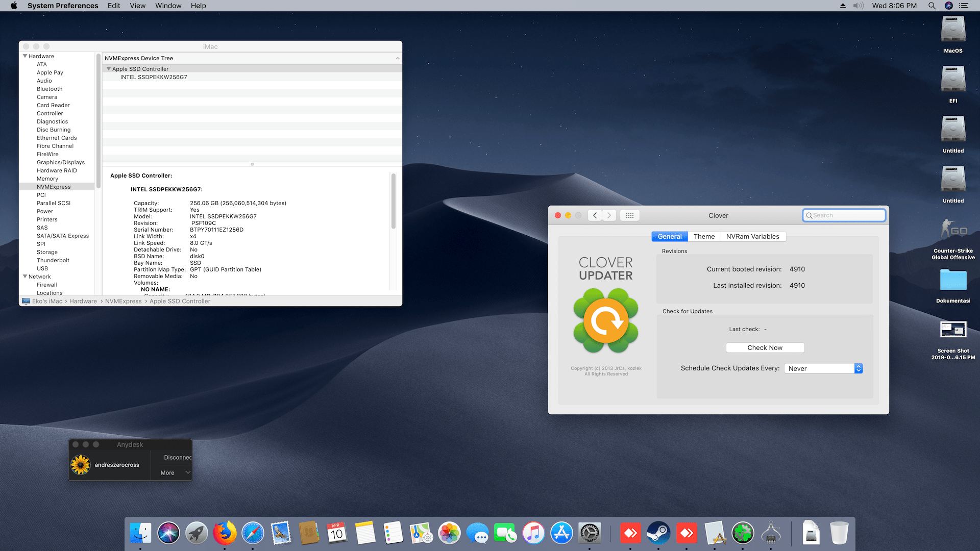Expand the More menu in Anydesk
The image size is (980, 551).
pyautogui.click(x=175, y=473)
